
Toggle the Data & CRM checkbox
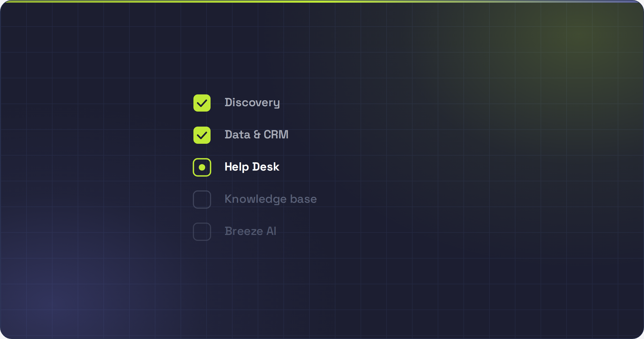click(x=202, y=135)
